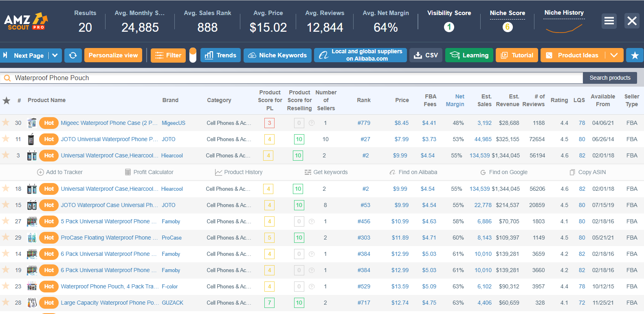644x314 pixels.
Task: Click the refresh results icon button
Action: click(x=73, y=55)
